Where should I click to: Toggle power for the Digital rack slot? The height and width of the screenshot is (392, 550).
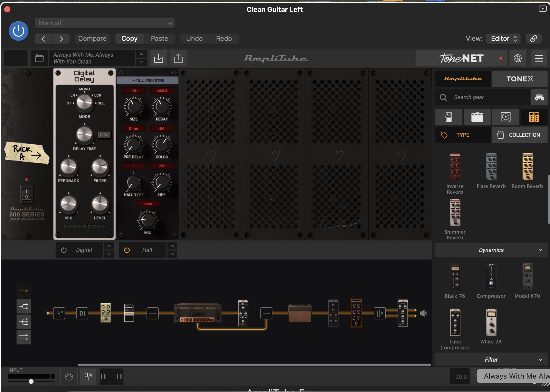[64, 250]
